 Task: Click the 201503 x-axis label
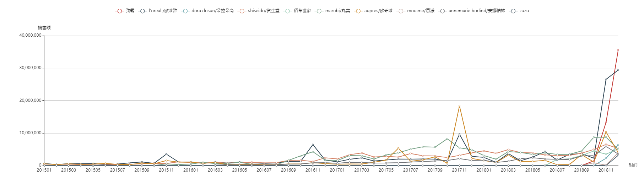pos(69,170)
